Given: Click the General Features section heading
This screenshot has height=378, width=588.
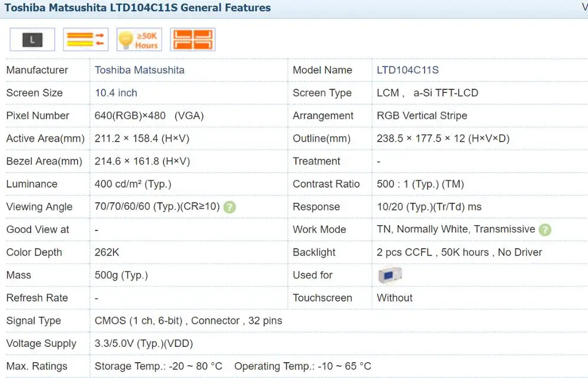Looking at the screenshot, I should pyautogui.click(x=137, y=8).
